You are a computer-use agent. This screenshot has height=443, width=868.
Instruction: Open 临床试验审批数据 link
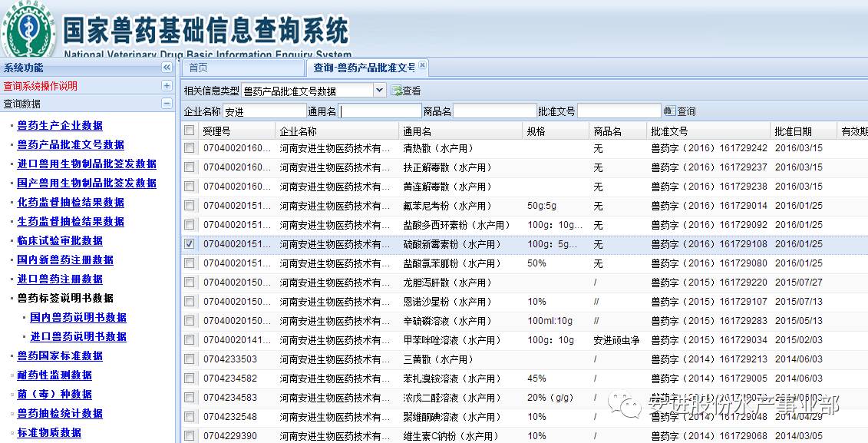(x=60, y=241)
